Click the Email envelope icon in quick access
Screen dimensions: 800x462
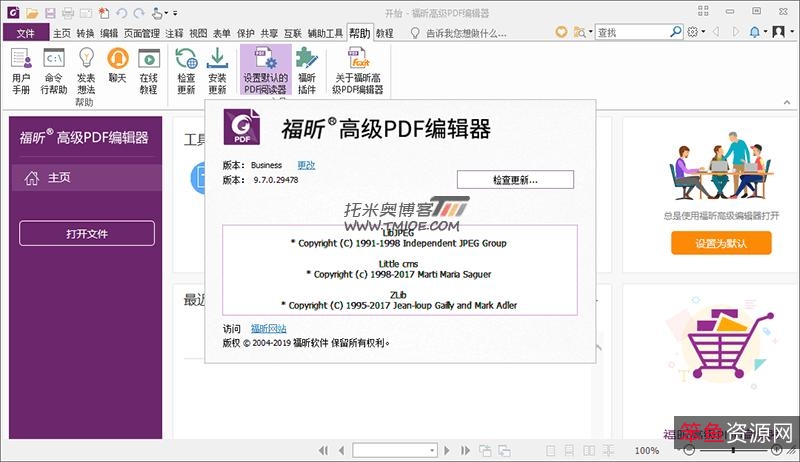[x=86, y=13]
